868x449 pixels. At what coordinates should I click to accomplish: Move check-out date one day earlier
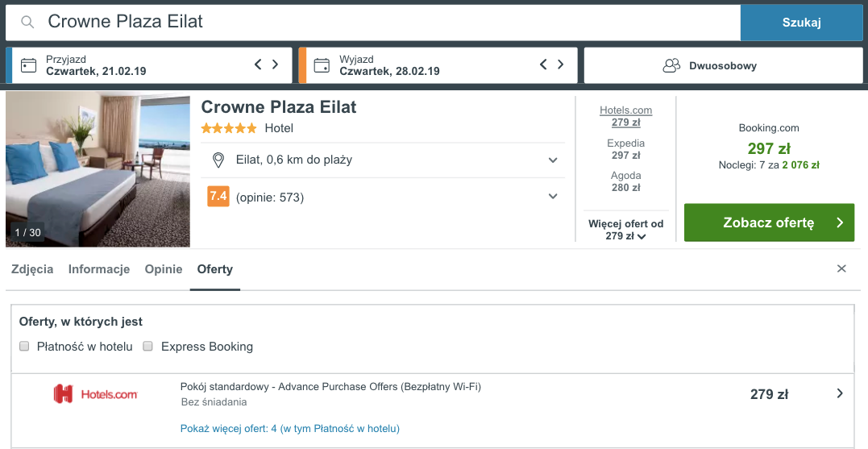543,64
